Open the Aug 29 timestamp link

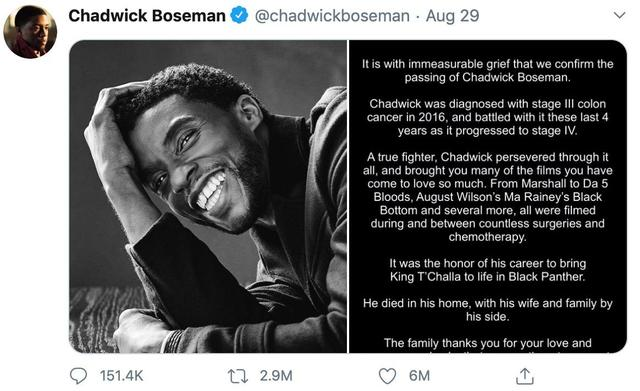(x=453, y=16)
